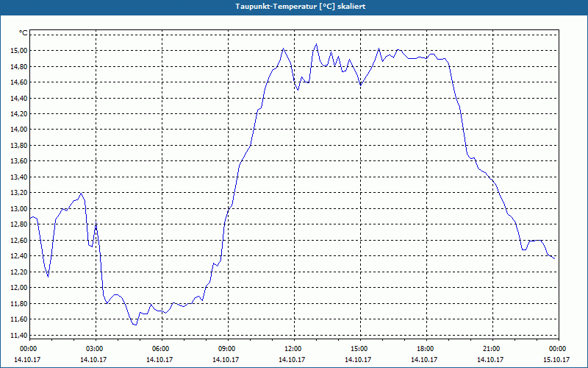The width and height of the screenshot is (588, 368).
Task: Select the 13,20 y-axis value
Action: (x=19, y=193)
